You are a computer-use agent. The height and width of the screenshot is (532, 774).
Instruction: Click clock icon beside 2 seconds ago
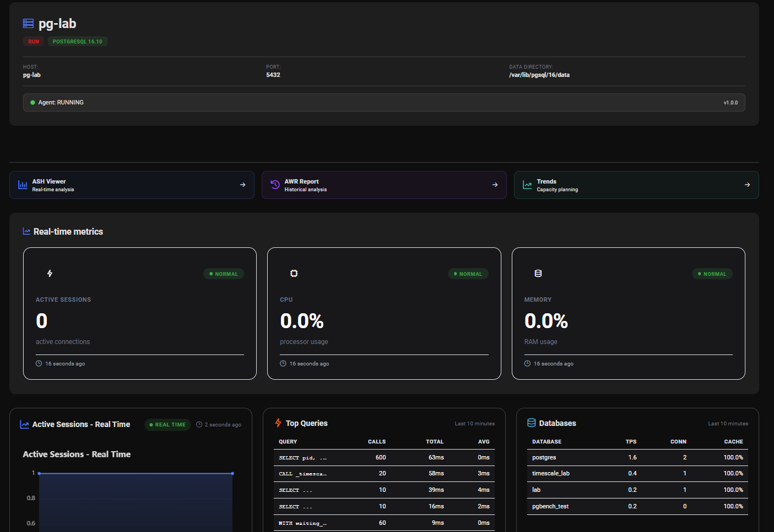click(199, 424)
